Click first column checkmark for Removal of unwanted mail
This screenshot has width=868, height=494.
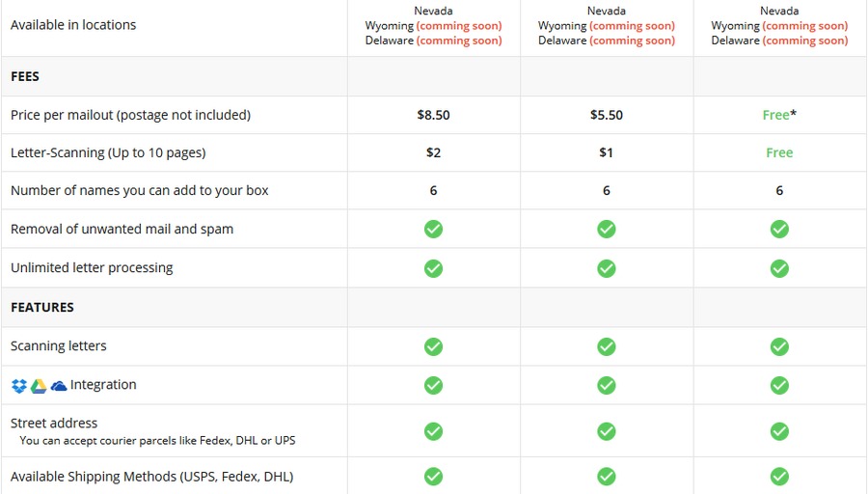[x=433, y=230]
